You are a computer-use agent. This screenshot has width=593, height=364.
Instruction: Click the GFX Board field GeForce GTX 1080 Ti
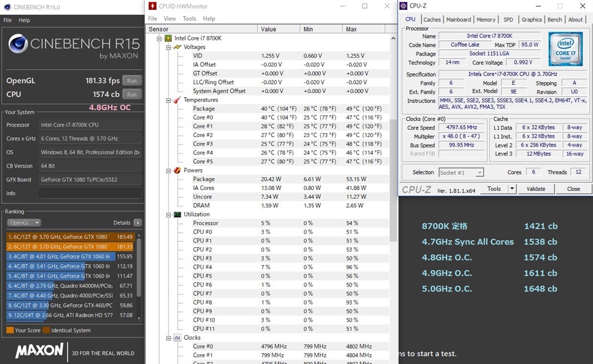pos(90,179)
